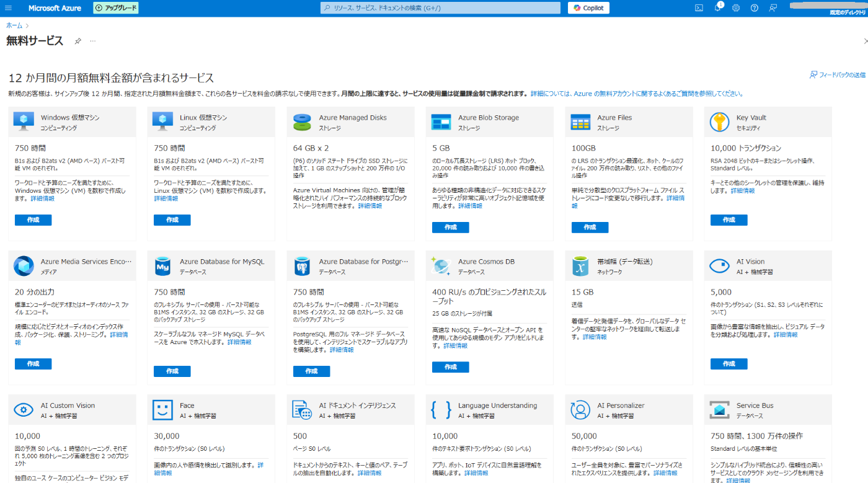This screenshot has height=483, width=868.
Task: Open the account directory menu in header
Action: [828, 8]
